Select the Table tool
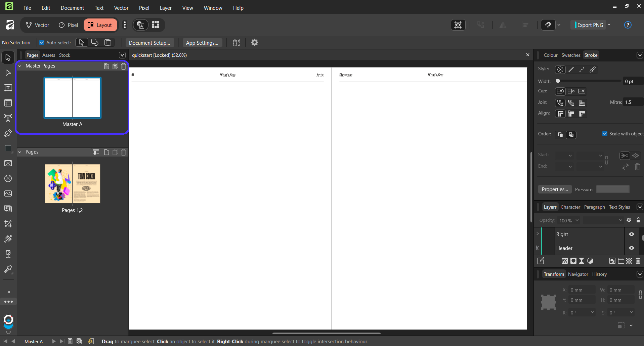This screenshot has height=346, width=644. coord(8,103)
